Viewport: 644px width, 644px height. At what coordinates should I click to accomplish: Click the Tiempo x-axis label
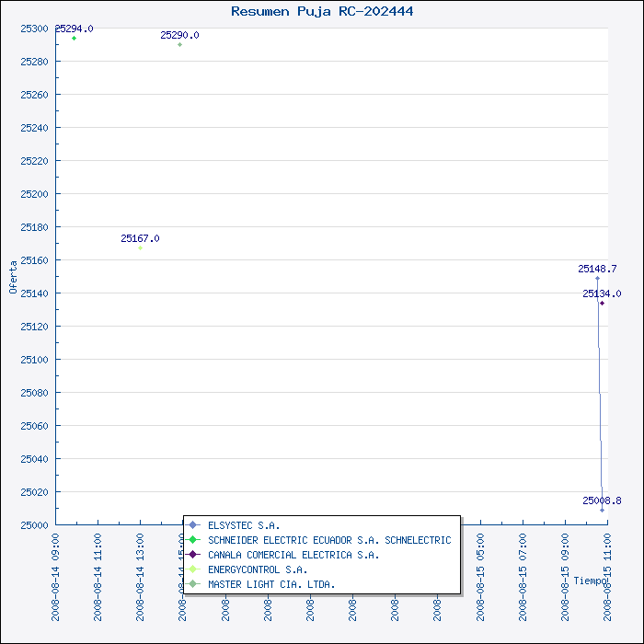tap(591, 581)
